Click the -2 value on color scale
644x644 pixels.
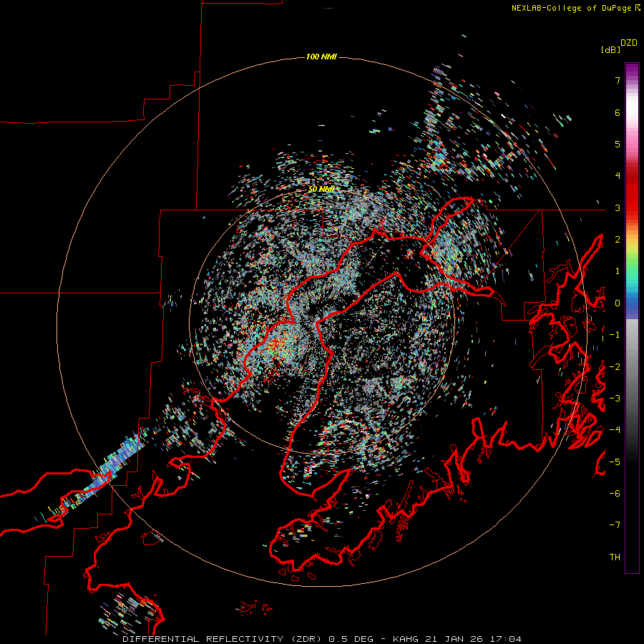point(615,367)
